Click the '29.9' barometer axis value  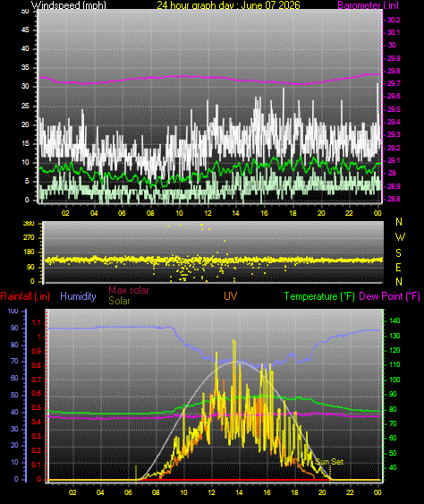[394, 58]
